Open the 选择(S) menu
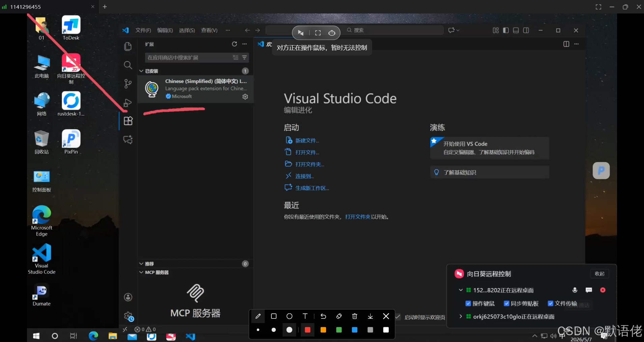The width and height of the screenshot is (644, 342). (187, 30)
